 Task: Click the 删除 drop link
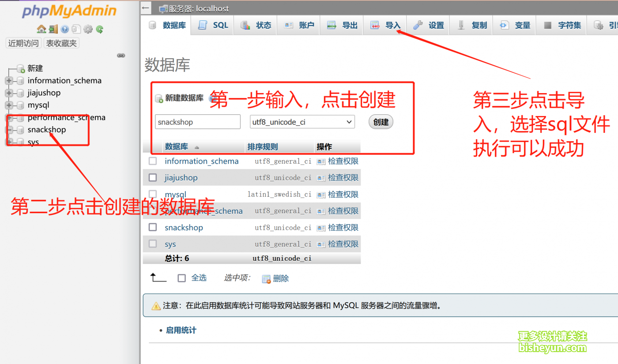coord(281,278)
